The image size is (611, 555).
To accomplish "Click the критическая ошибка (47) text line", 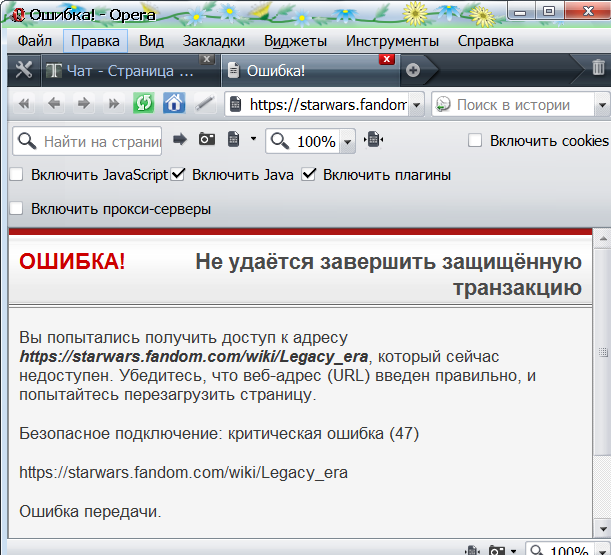I will (219, 433).
